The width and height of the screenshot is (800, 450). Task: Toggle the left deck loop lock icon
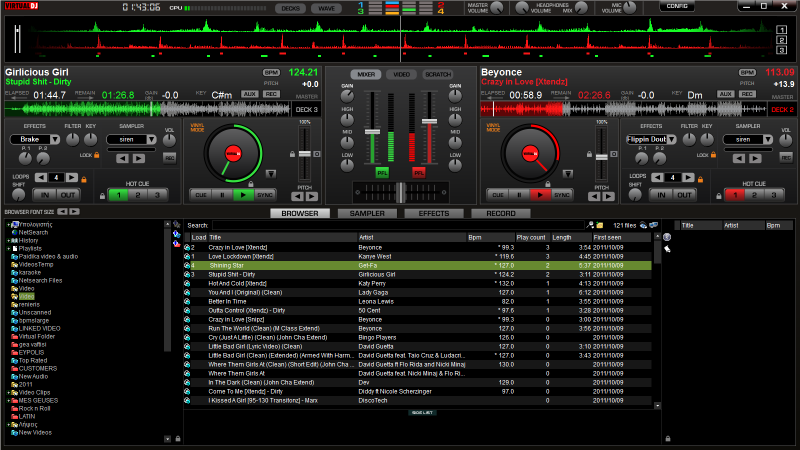[x=84, y=179]
